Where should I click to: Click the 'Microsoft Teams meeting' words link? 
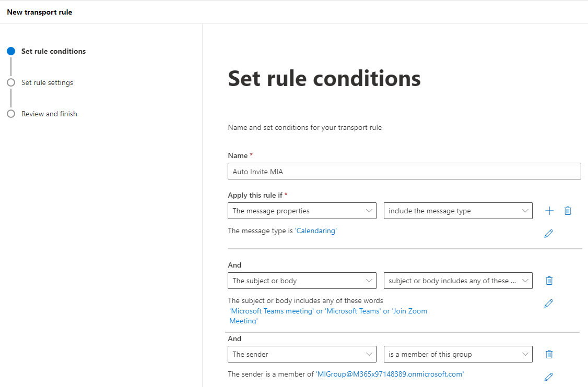click(271, 311)
